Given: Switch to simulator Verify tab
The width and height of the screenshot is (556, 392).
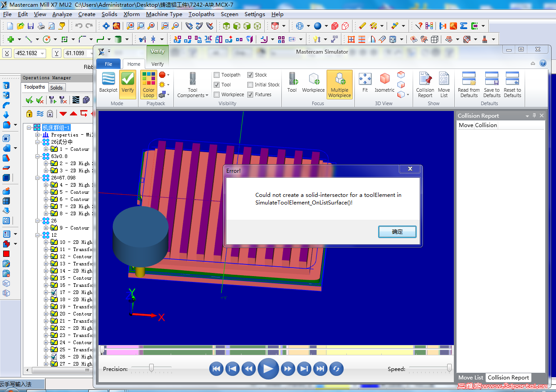Looking at the screenshot, I should pyautogui.click(x=158, y=64).
